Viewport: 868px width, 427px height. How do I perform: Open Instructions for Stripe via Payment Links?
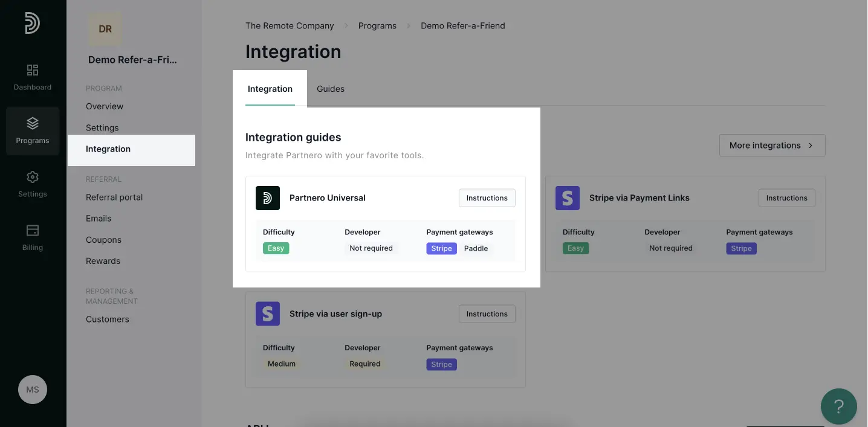tap(787, 198)
